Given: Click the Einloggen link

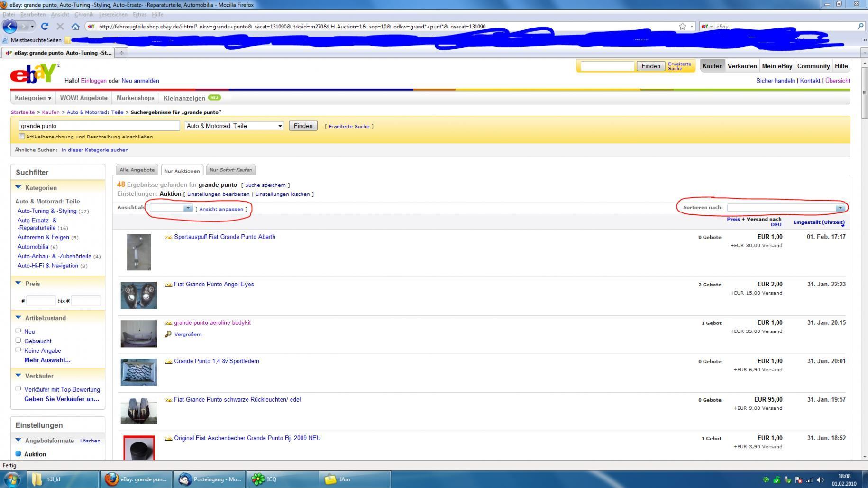Looking at the screenshot, I should pyautogui.click(x=94, y=81).
